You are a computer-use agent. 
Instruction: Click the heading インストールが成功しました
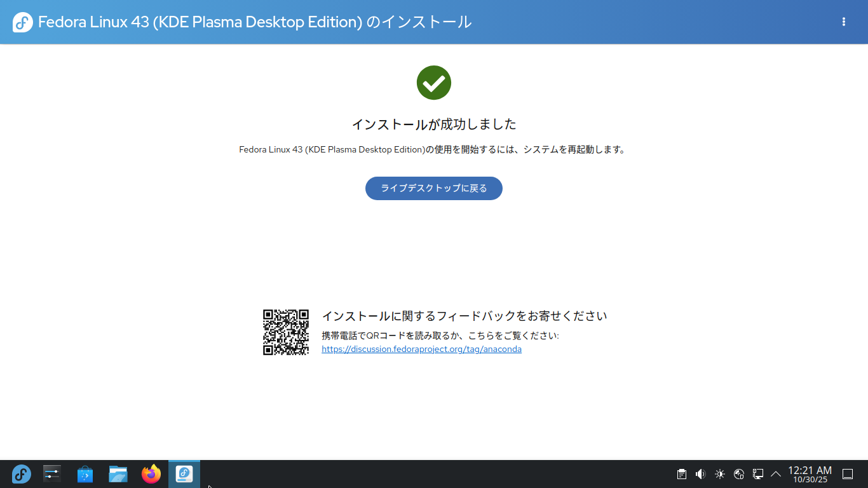pyautogui.click(x=434, y=124)
